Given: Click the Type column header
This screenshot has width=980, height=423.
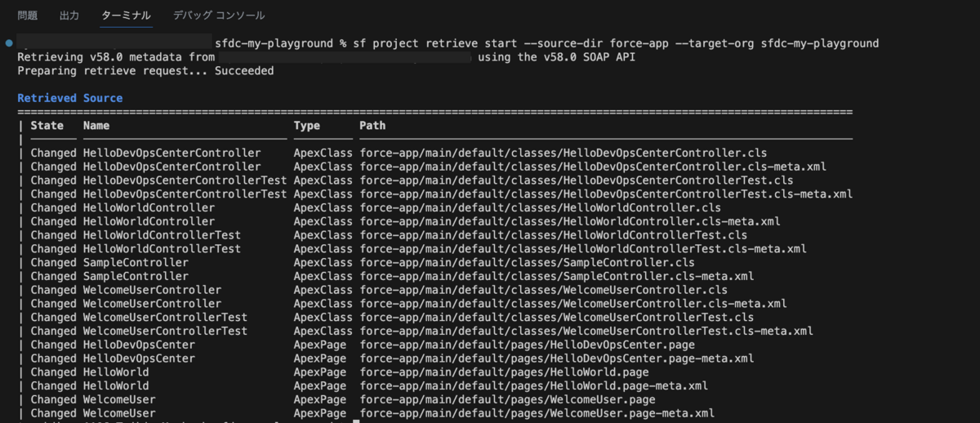Looking at the screenshot, I should 307,126.
